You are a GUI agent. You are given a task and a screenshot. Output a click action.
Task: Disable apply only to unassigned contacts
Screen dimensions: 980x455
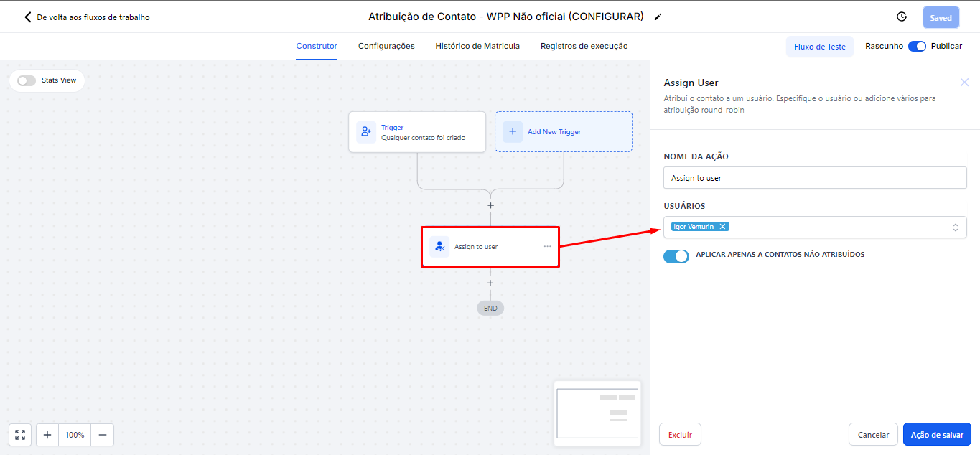(x=676, y=256)
